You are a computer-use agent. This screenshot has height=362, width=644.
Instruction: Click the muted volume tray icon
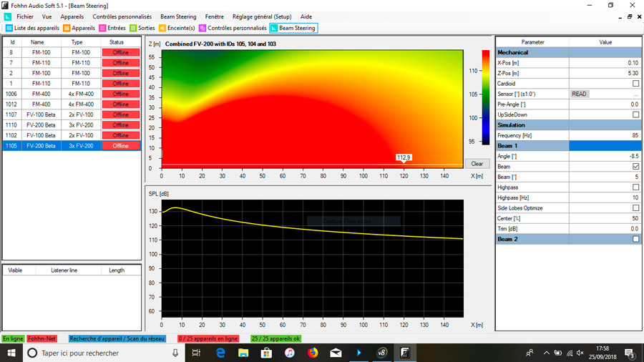coord(580,353)
